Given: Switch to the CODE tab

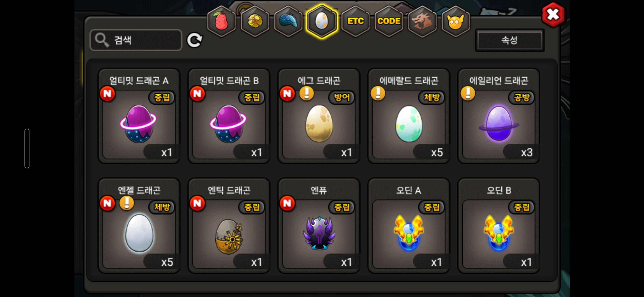Looking at the screenshot, I should tap(389, 21).
